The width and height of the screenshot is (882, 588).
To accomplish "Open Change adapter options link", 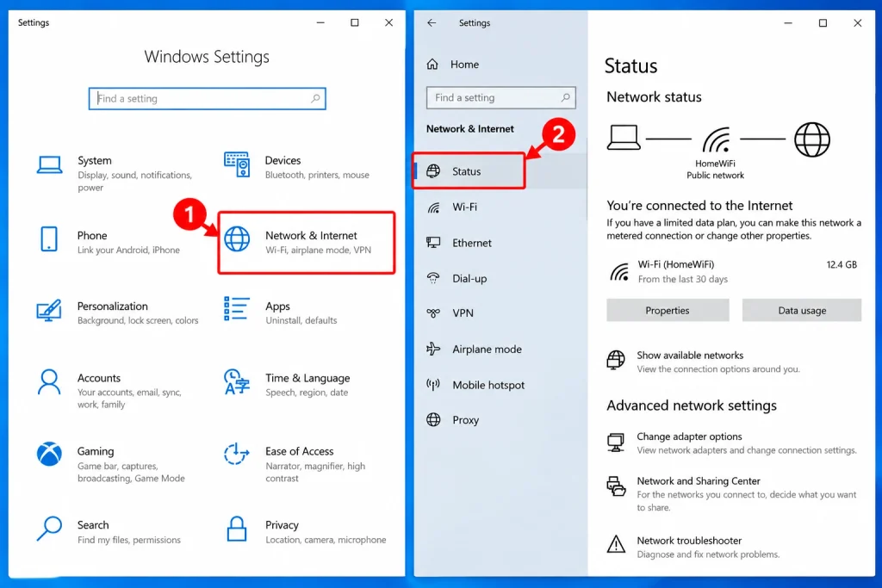I will (x=689, y=436).
